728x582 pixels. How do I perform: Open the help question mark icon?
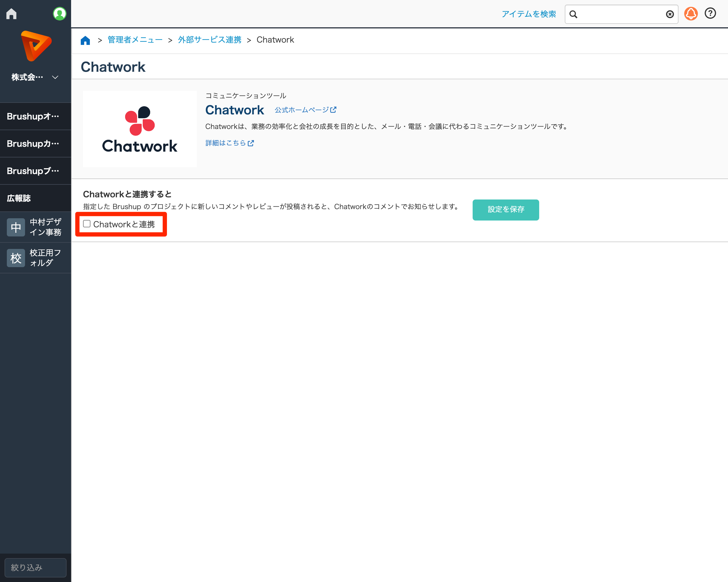click(x=710, y=13)
